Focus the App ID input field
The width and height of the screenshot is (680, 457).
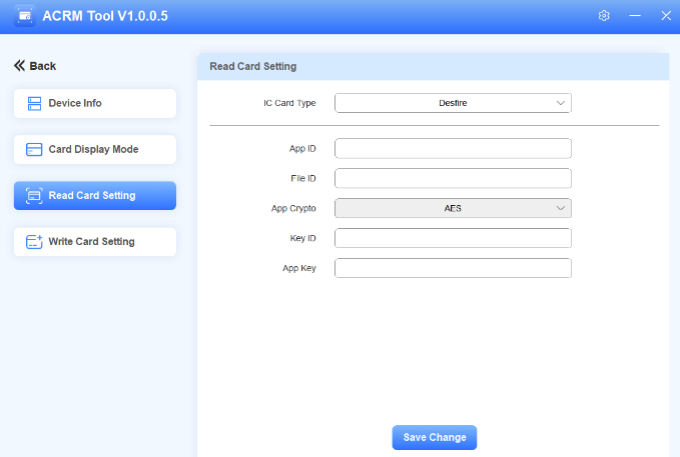[453, 149]
